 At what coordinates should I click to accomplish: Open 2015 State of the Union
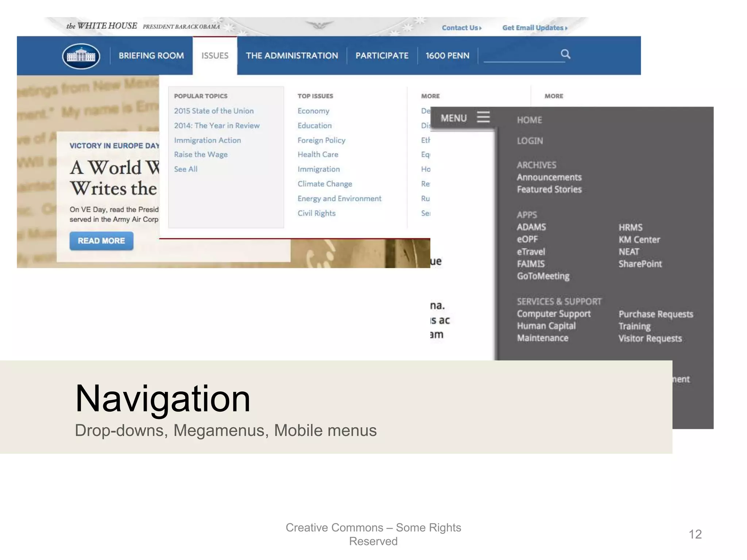coord(214,111)
